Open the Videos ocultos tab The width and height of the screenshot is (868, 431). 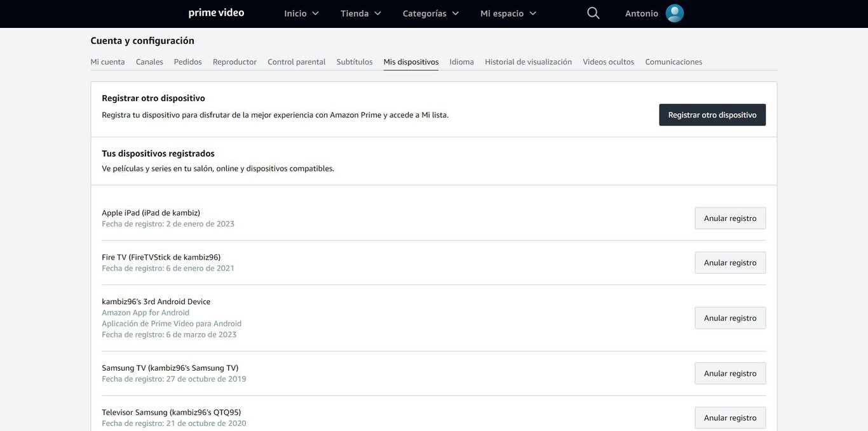coord(608,62)
